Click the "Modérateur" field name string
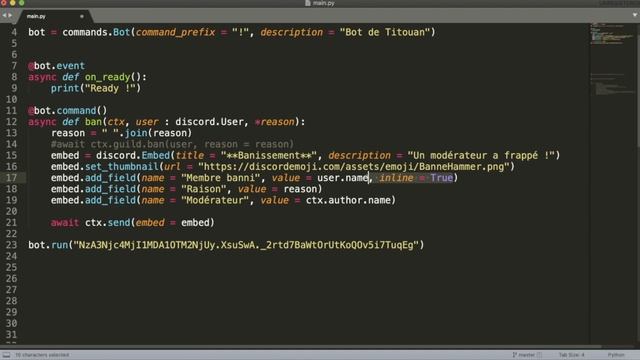Screen dimensions: 640x360 click(x=215, y=200)
